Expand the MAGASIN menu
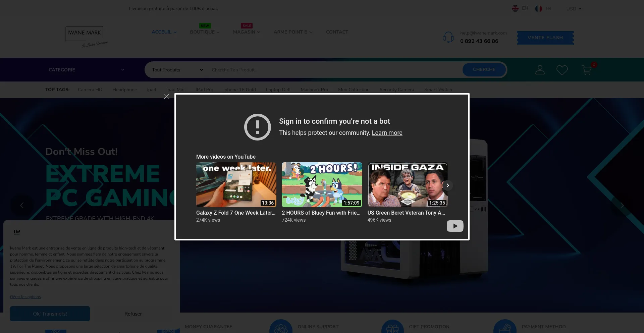The height and width of the screenshot is (333, 644). (x=247, y=32)
